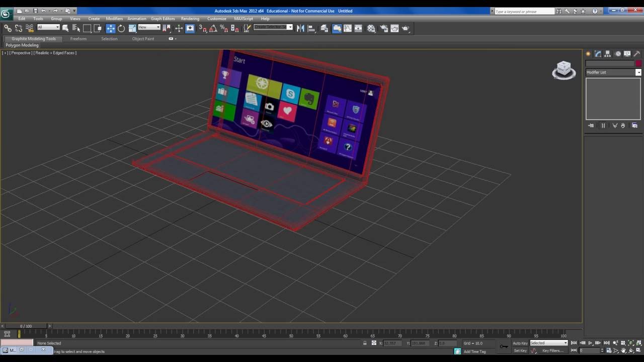Open the MAXScript menu
This screenshot has height=362, width=644.
click(244, 19)
